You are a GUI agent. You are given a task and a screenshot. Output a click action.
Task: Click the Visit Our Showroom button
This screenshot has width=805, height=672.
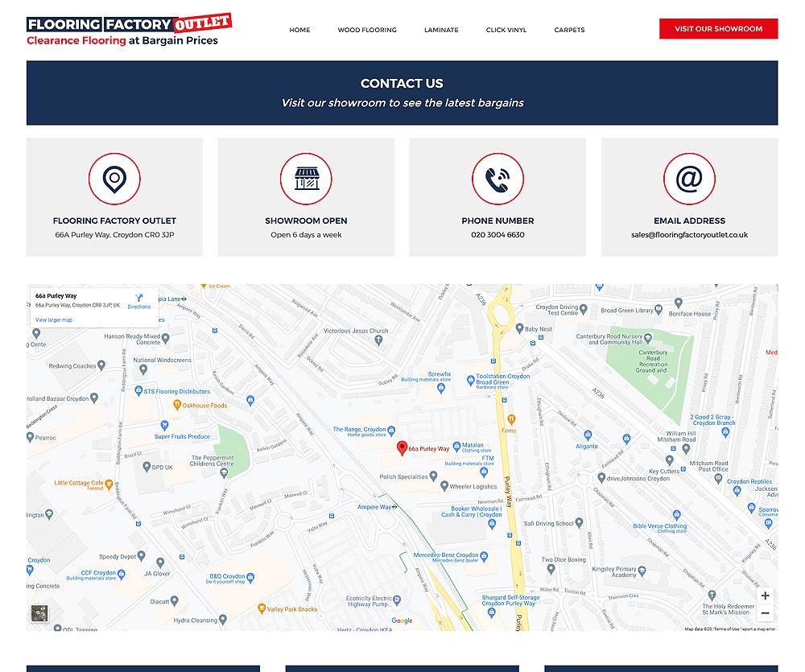click(x=718, y=29)
